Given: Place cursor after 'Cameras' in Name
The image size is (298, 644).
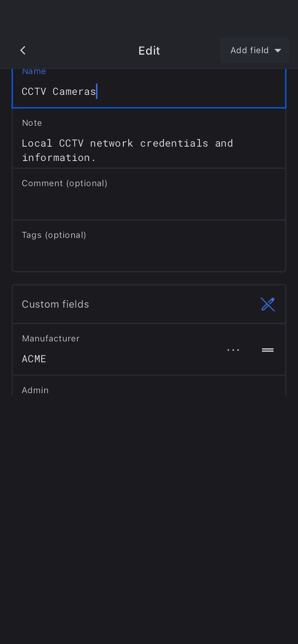Looking at the screenshot, I should [96, 92].
